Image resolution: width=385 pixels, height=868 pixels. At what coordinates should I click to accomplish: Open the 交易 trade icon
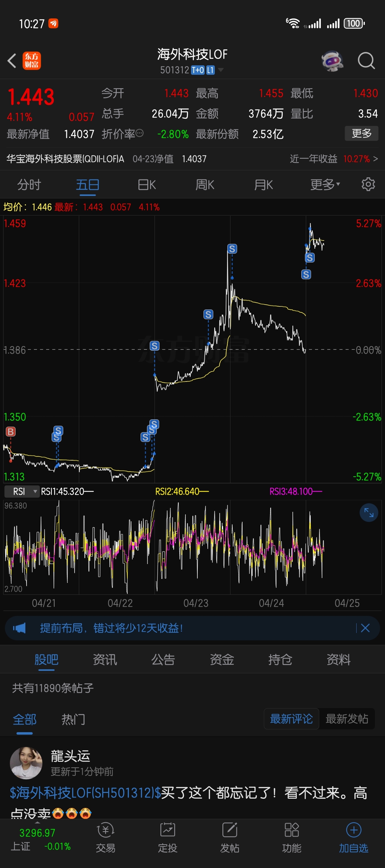pyautogui.click(x=106, y=837)
